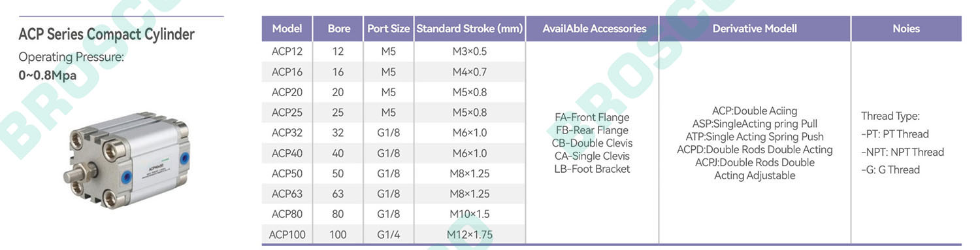
Task: Select the M12×1.75 stroke value
Action: (470, 234)
